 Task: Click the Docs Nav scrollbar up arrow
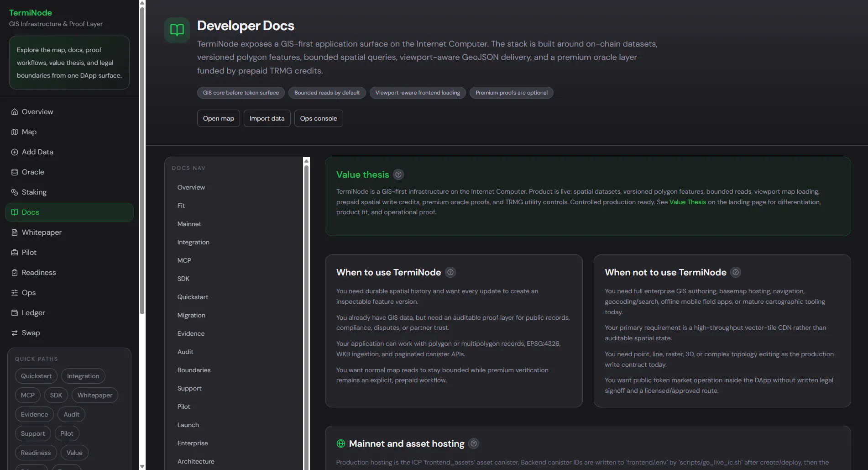(307, 160)
